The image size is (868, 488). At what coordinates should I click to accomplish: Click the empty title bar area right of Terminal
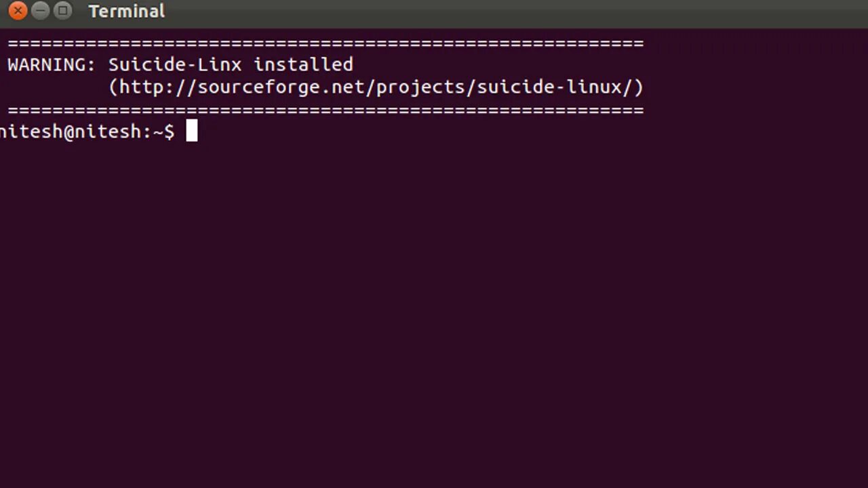pyautogui.click(x=515, y=12)
